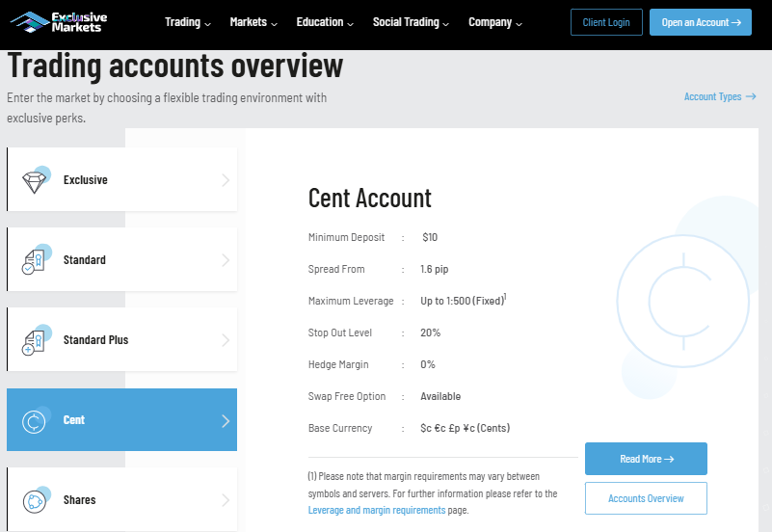Click the $10 minimum deposit value
The width and height of the screenshot is (772, 532).
430,237
